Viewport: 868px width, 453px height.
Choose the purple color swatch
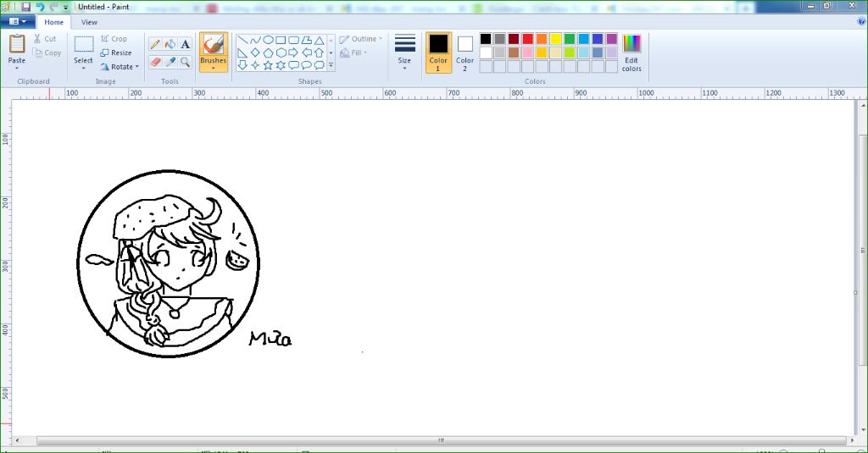pyautogui.click(x=612, y=39)
